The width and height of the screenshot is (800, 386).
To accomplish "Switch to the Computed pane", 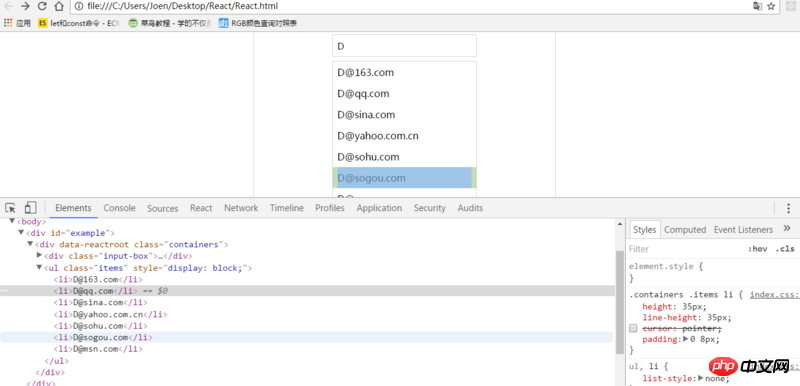I will pos(685,229).
